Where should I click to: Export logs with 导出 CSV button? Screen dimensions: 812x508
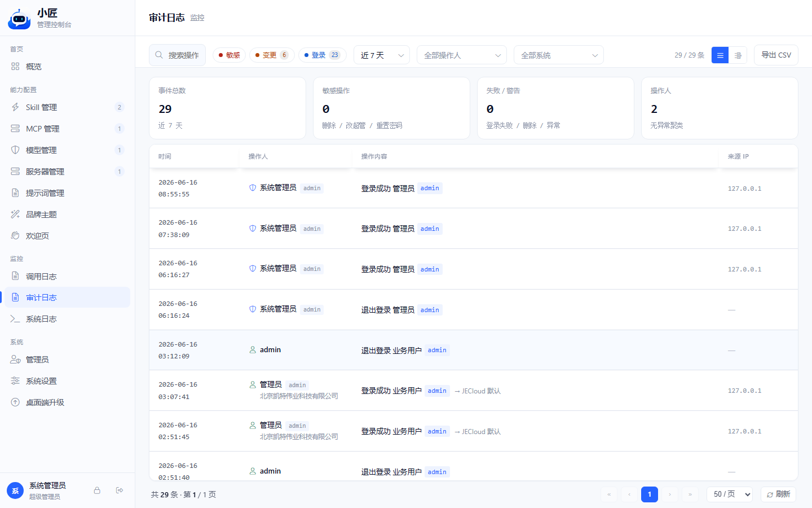(776, 55)
